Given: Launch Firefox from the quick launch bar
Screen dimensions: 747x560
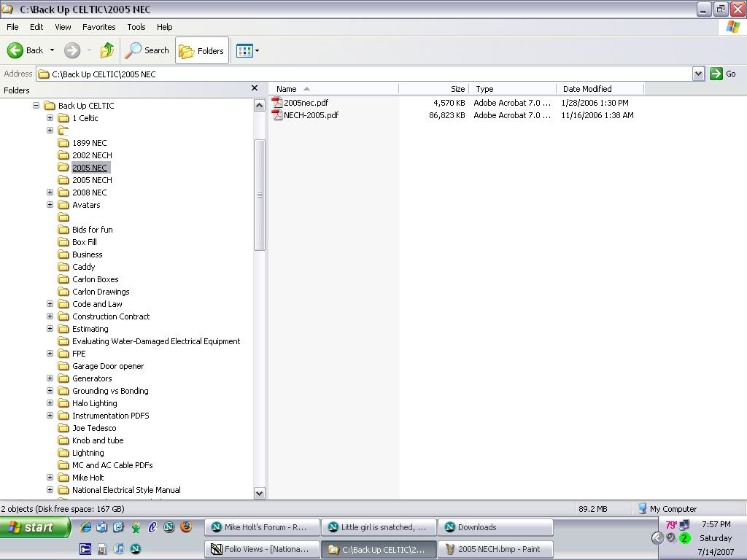Looking at the screenshot, I should point(186,526).
